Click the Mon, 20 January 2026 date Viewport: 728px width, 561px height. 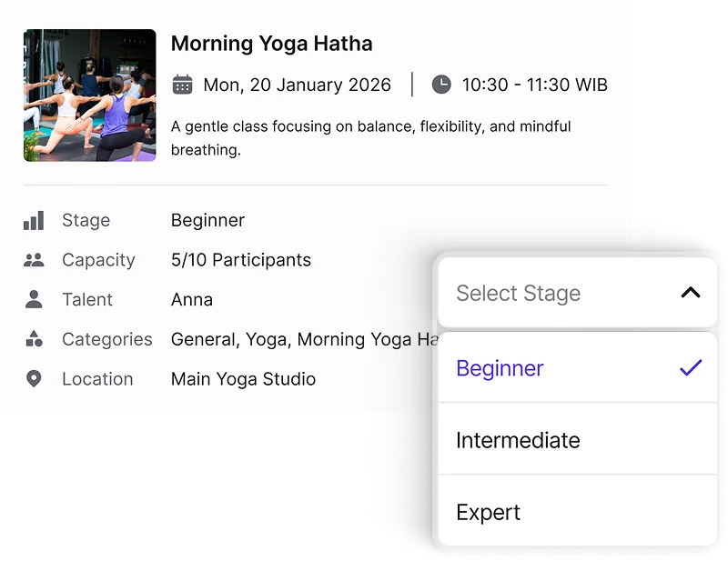coord(297,85)
